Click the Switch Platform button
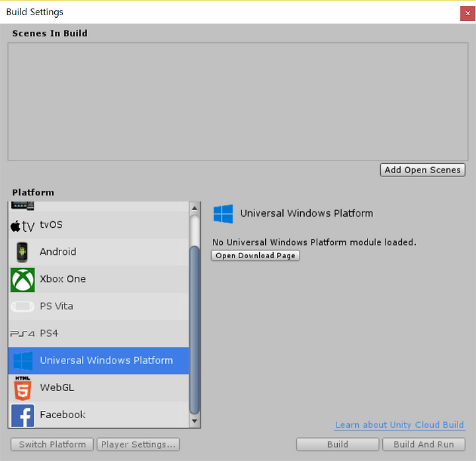 (x=52, y=444)
